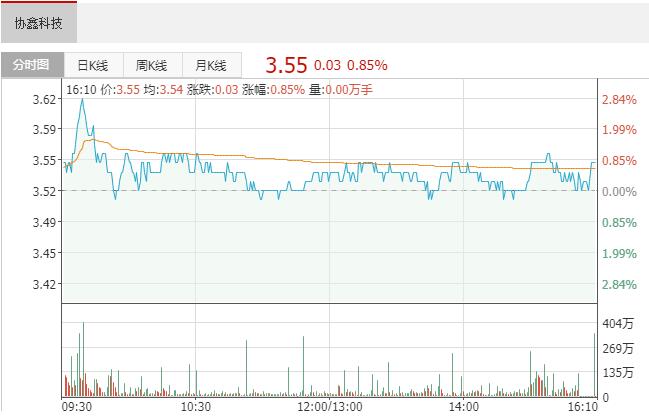Click the 0.03 price change value
649x416 pixels.
[x=327, y=65]
